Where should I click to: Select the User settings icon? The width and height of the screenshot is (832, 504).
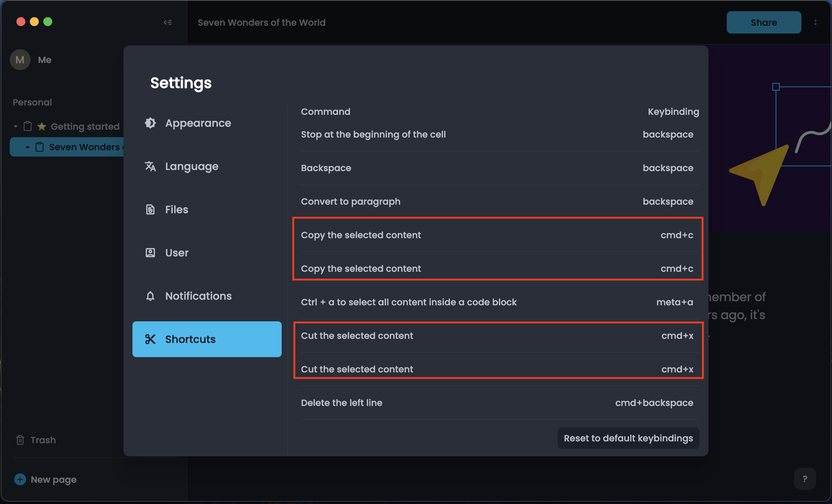(150, 252)
